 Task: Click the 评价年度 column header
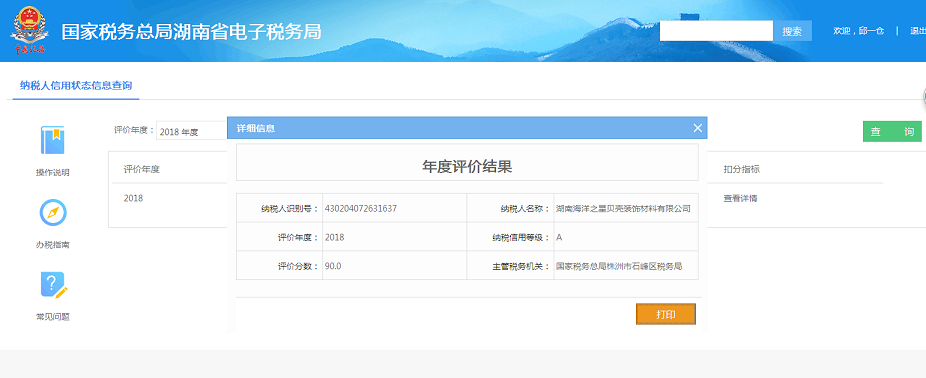(x=142, y=170)
